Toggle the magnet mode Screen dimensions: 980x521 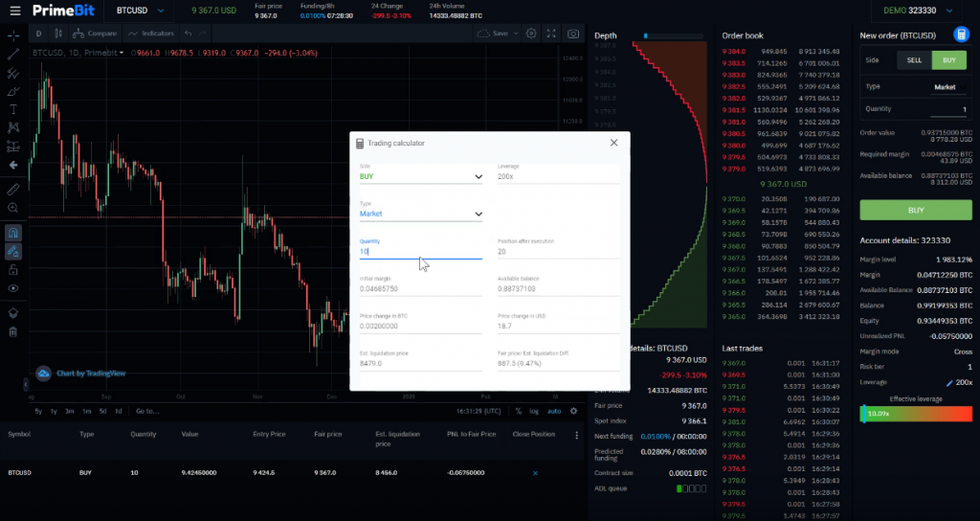[x=13, y=233]
